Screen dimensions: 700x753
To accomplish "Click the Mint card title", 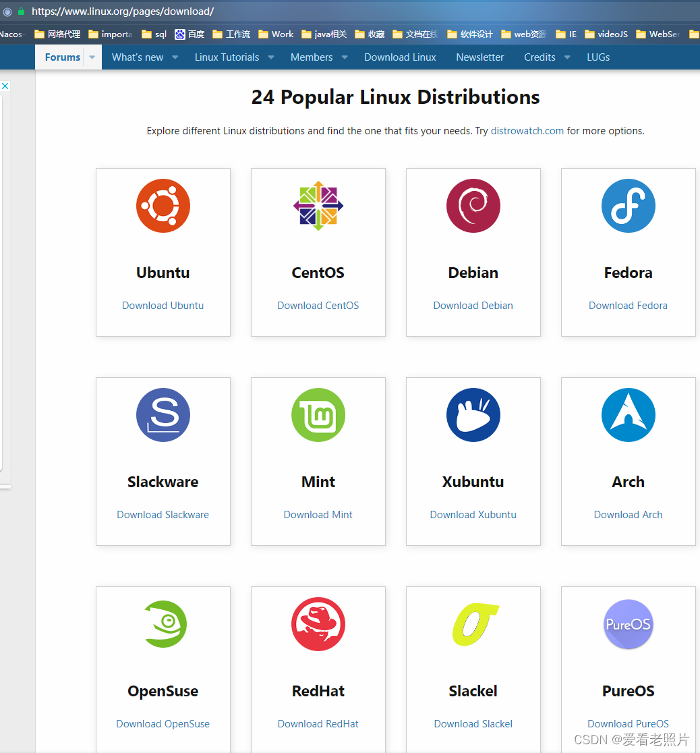I will (318, 482).
